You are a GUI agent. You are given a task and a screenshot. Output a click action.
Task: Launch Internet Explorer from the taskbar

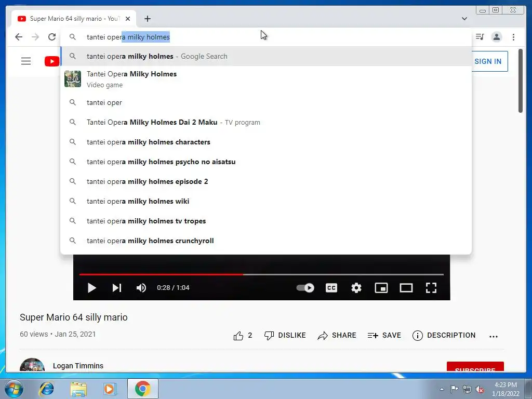point(46,389)
